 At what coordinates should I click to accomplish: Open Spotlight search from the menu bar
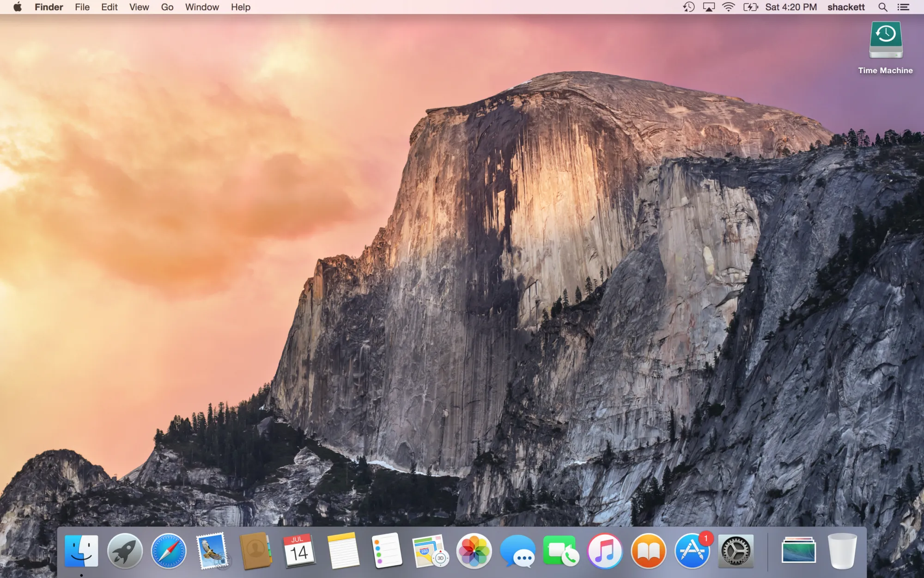pos(882,7)
